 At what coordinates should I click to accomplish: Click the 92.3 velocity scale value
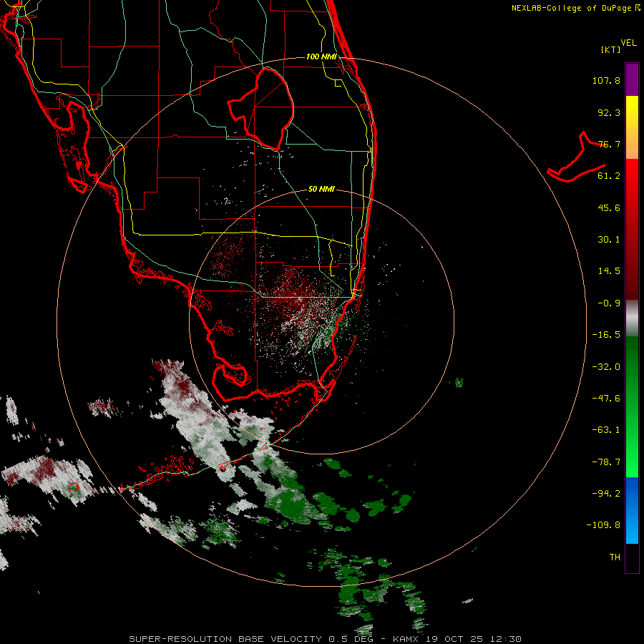(609, 112)
